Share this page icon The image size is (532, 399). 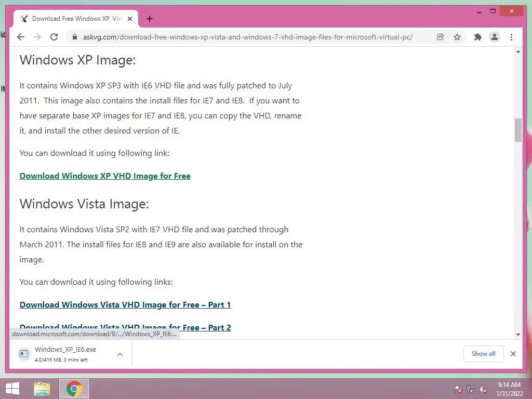[x=441, y=37]
